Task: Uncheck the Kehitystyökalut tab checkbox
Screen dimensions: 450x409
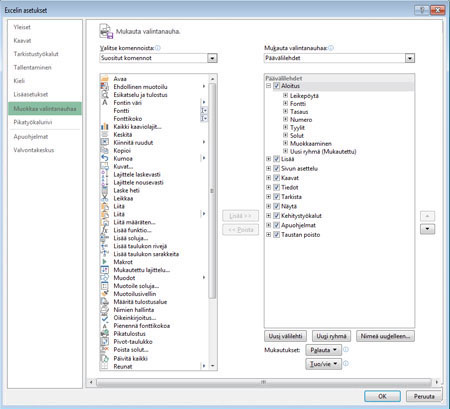Action: [x=276, y=216]
